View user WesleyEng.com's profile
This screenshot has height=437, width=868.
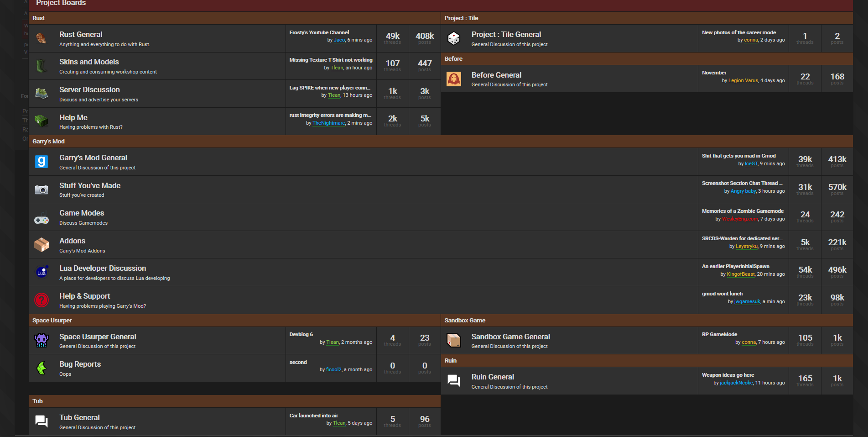point(740,219)
